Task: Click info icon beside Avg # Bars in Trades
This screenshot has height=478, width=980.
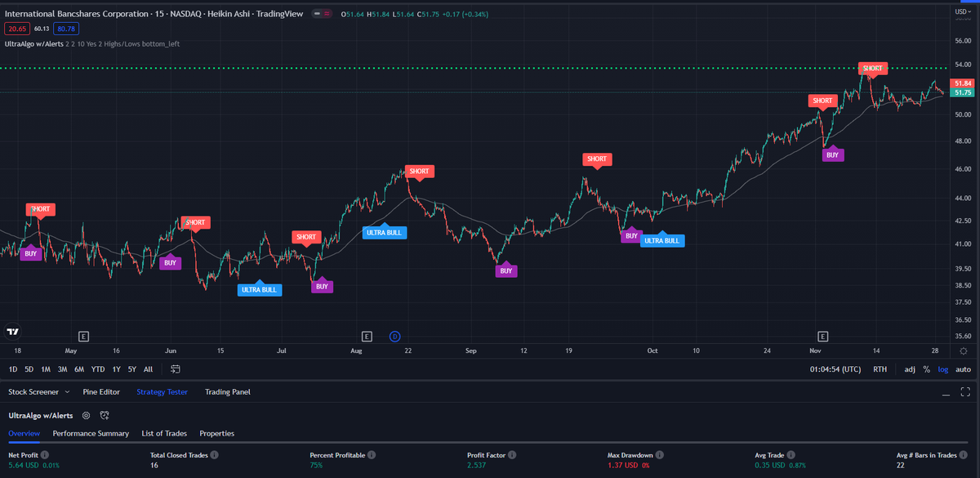Action: pyautogui.click(x=964, y=454)
